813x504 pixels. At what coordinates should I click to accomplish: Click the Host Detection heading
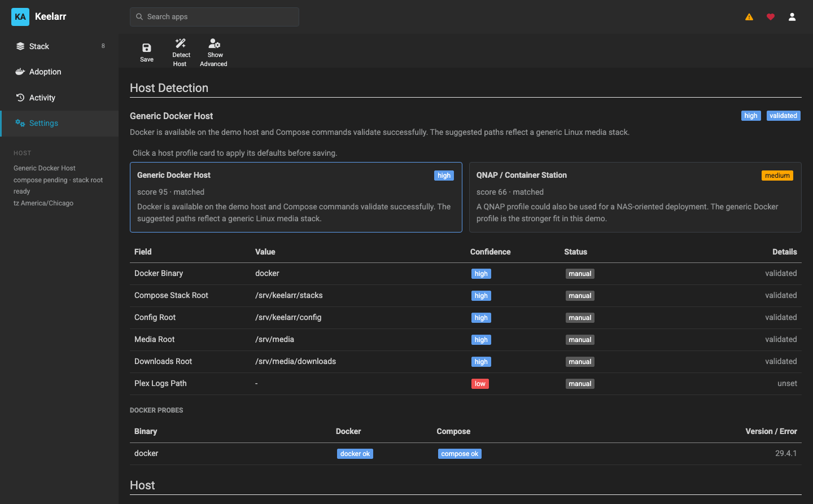(x=169, y=88)
